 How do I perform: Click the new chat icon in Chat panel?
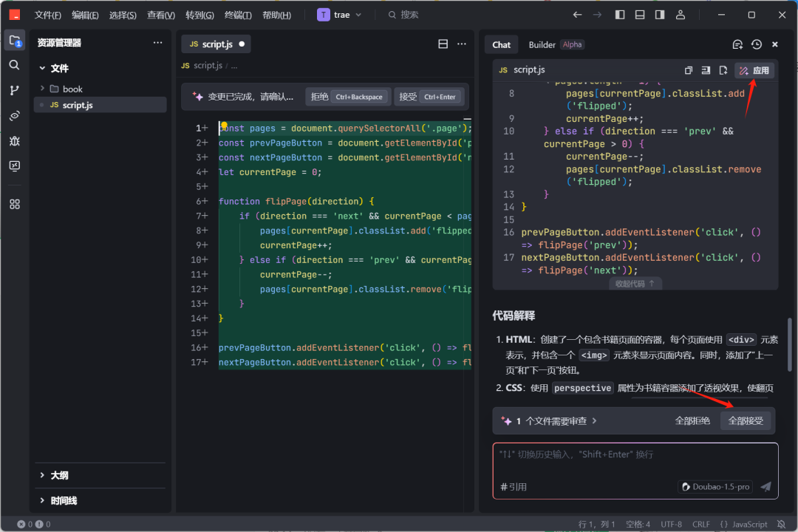pos(737,44)
